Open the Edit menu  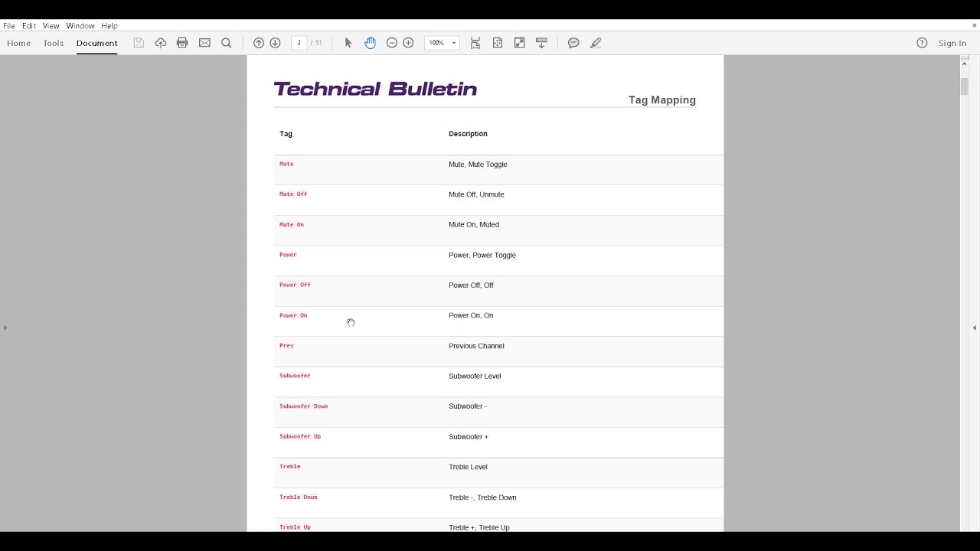click(29, 26)
